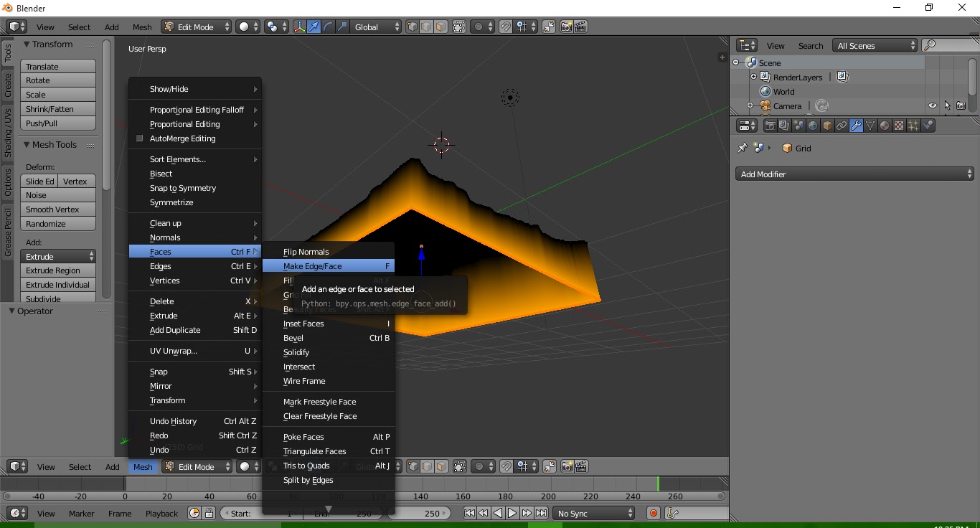Open the Render Layers properties tab
The width and height of the screenshot is (980, 528).
point(784,126)
